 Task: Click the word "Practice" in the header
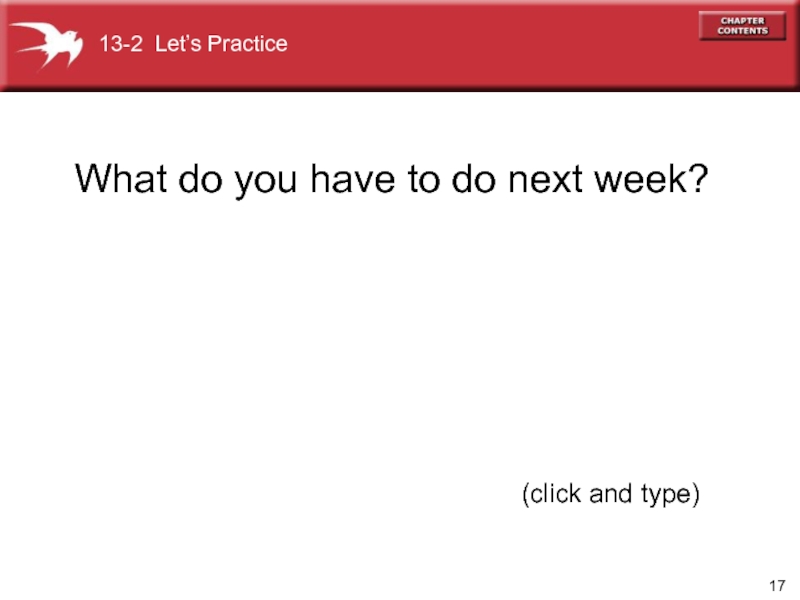coord(247,44)
